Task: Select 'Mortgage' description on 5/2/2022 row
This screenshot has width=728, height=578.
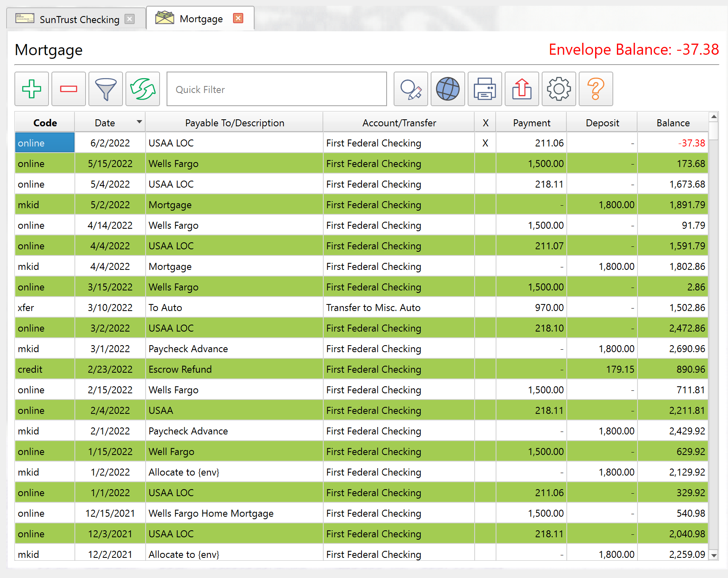Action: point(234,204)
